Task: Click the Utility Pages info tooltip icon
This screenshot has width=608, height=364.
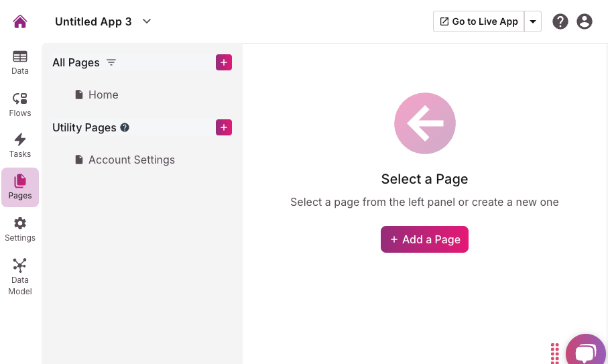Action: pyautogui.click(x=125, y=127)
